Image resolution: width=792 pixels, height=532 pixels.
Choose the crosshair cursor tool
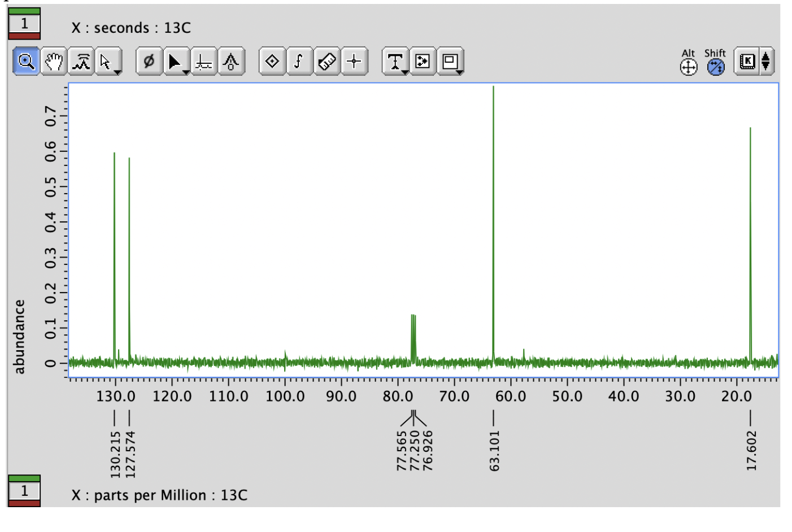tap(353, 62)
